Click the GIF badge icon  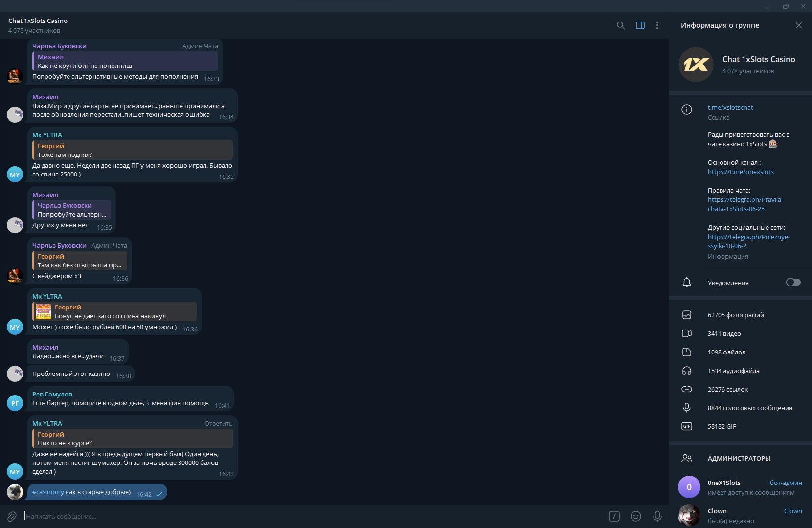pos(687,426)
